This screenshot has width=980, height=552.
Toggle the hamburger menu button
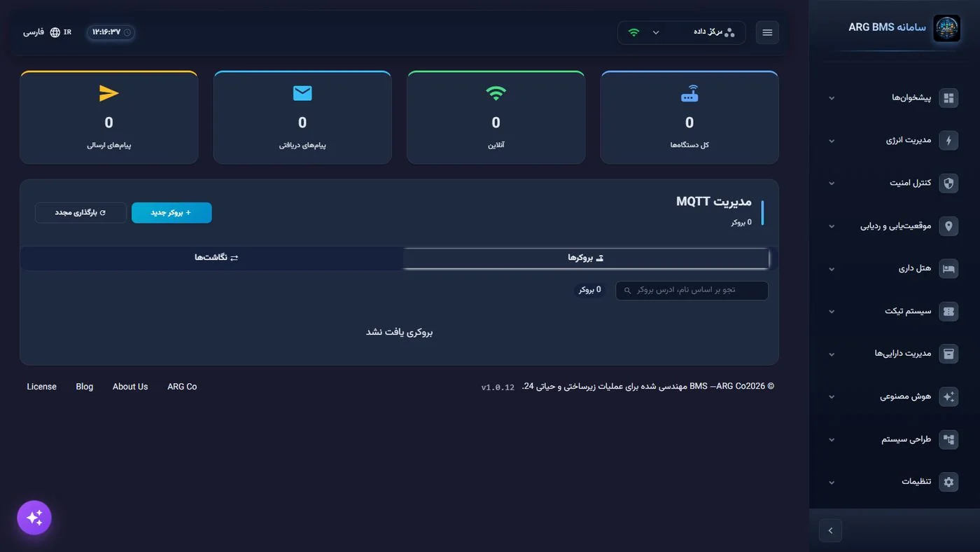[x=767, y=33]
